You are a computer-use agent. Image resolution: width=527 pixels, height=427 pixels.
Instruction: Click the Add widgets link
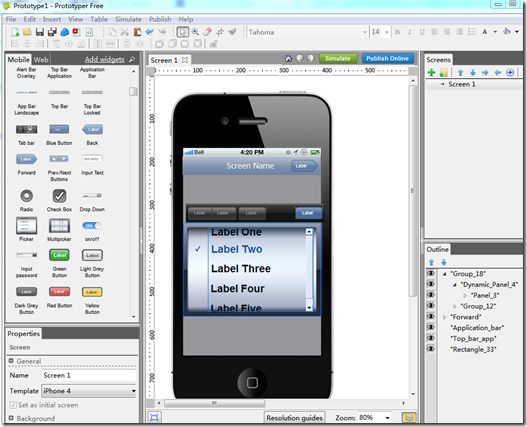(x=105, y=60)
